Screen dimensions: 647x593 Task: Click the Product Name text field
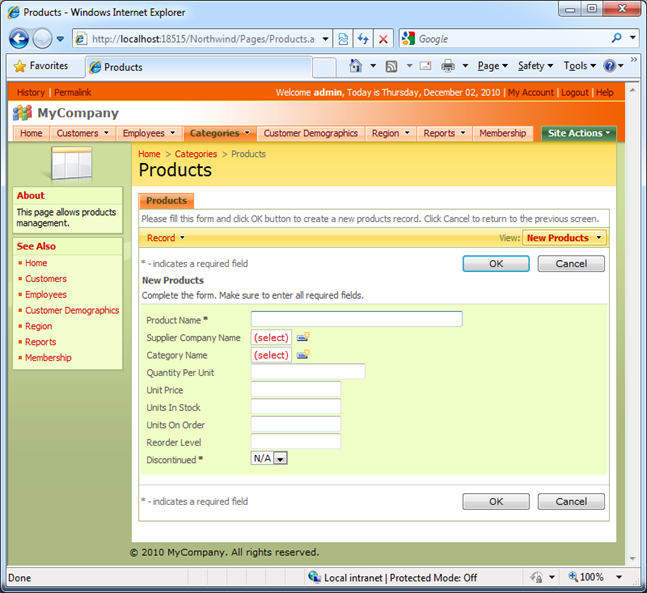(x=356, y=319)
